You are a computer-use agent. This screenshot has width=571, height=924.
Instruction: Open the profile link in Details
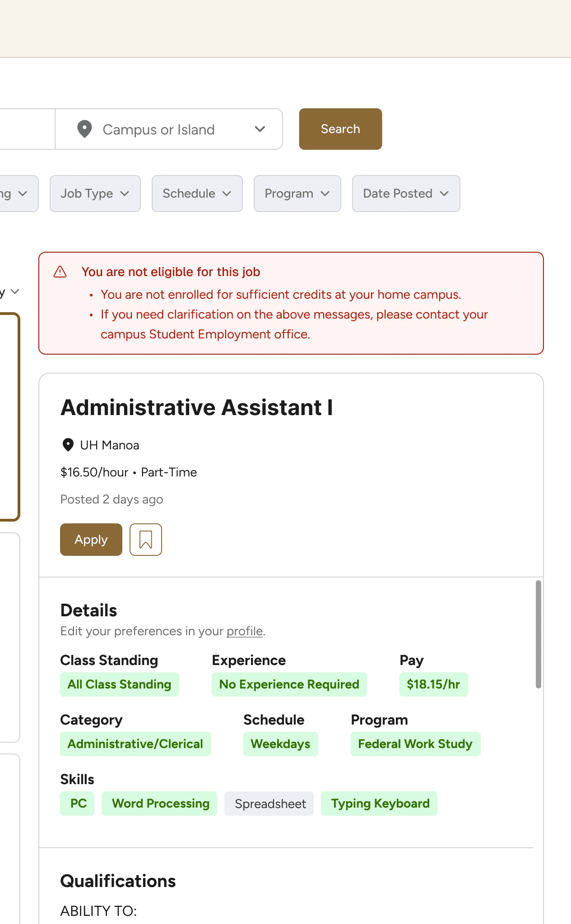(245, 631)
